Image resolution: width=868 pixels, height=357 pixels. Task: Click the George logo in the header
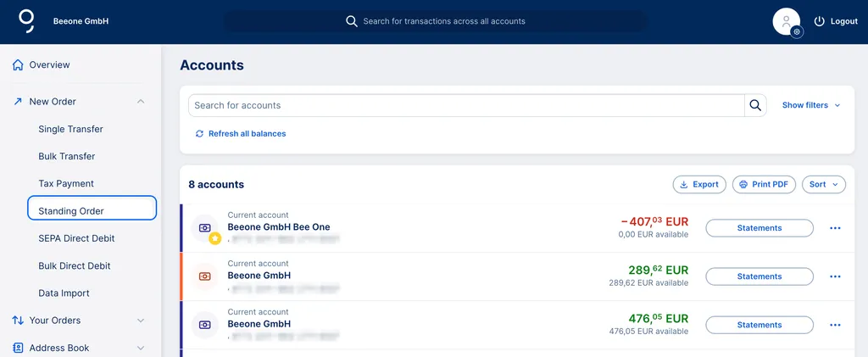[26, 21]
